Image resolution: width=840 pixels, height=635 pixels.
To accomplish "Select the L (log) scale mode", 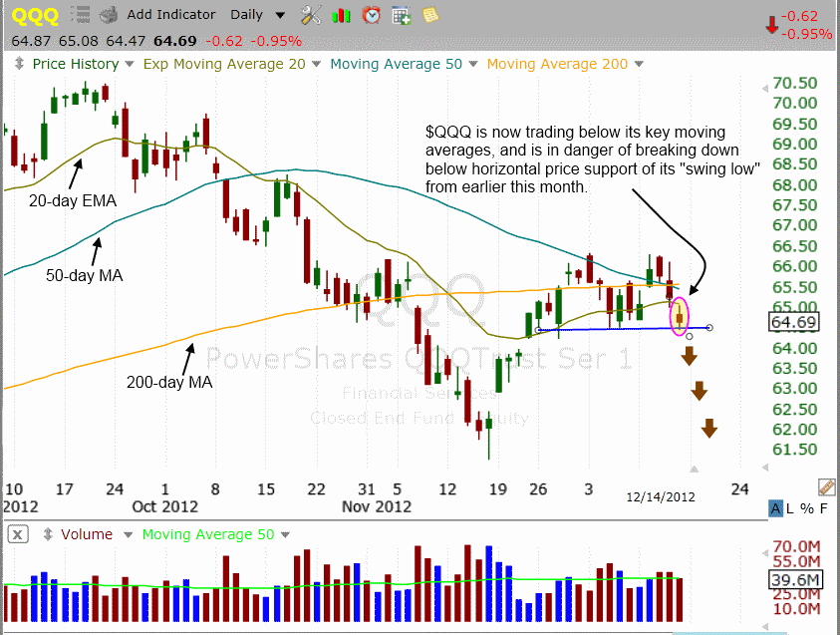I will pos(790,508).
